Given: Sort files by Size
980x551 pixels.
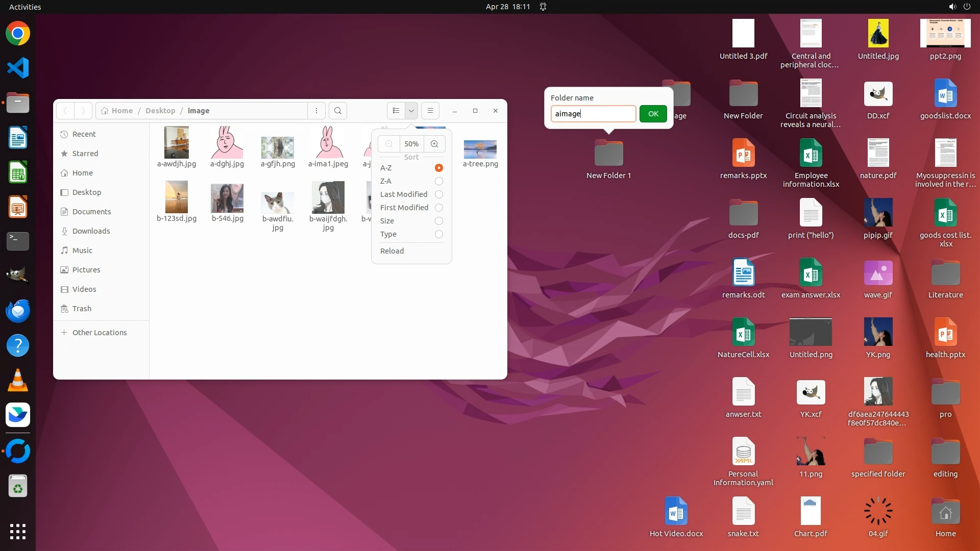Looking at the screenshot, I should coord(438,221).
